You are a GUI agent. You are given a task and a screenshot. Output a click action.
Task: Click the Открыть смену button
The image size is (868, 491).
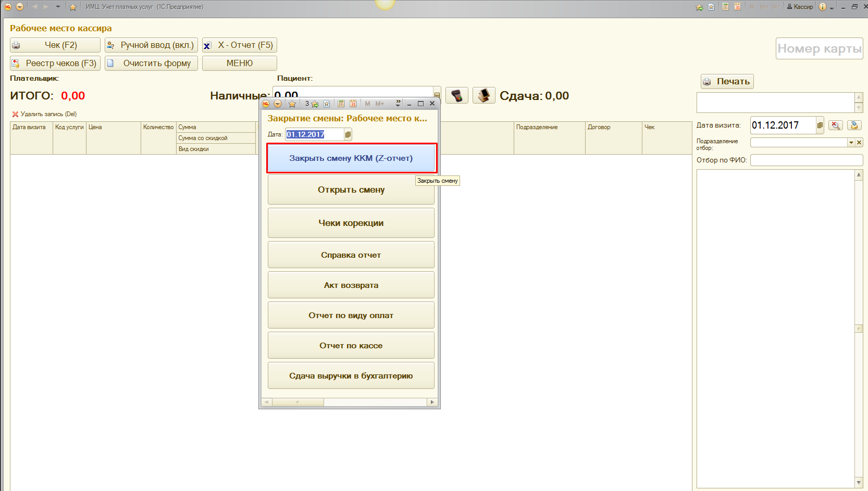(x=351, y=190)
